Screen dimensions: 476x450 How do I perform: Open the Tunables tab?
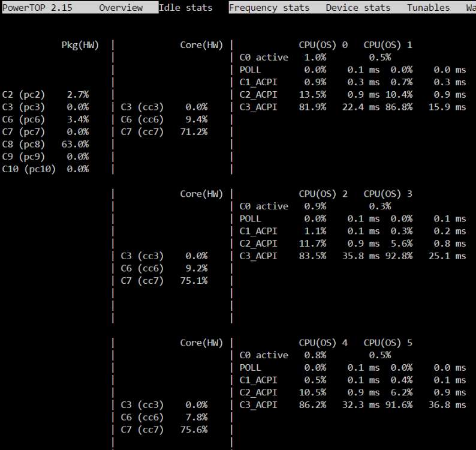point(428,8)
